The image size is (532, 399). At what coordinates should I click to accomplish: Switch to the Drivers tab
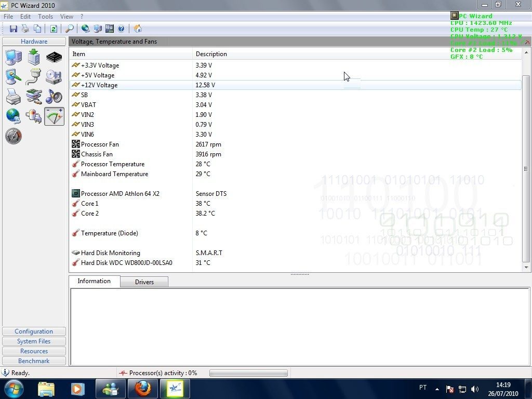tap(144, 282)
